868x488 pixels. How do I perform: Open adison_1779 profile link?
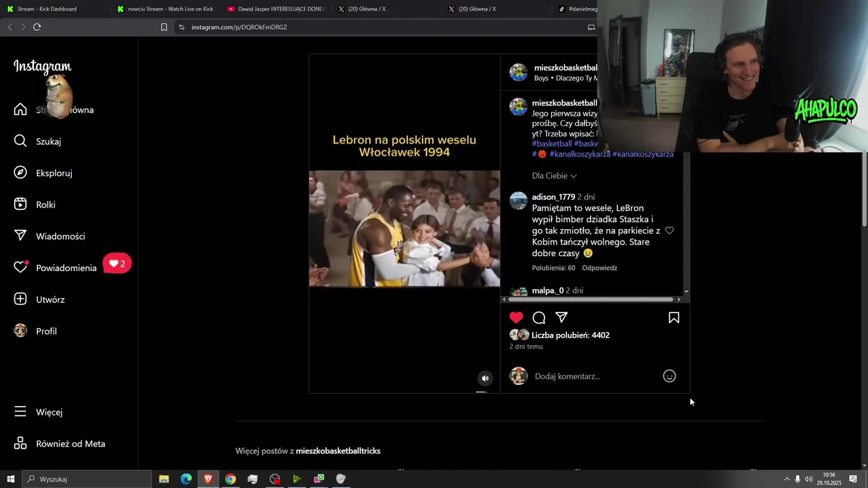(553, 197)
